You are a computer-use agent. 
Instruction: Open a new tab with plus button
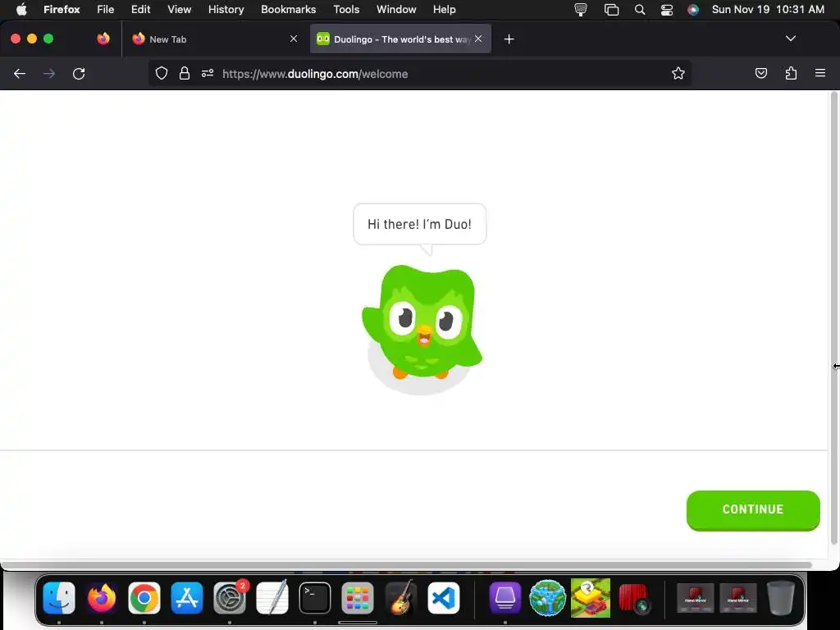[509, 39]
